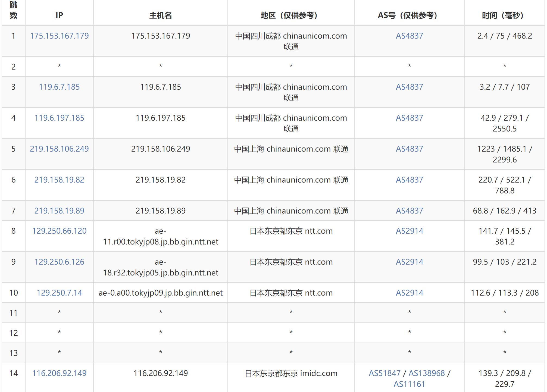547x392 pixels.
Task: Select the time value 139.3 / 209.8 / 229.7
Action: click(505, 379)
